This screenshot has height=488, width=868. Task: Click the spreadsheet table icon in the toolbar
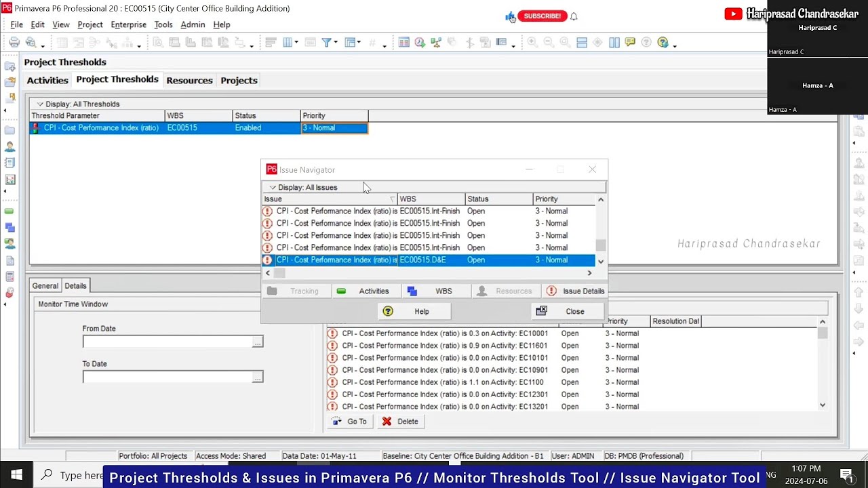403,42
